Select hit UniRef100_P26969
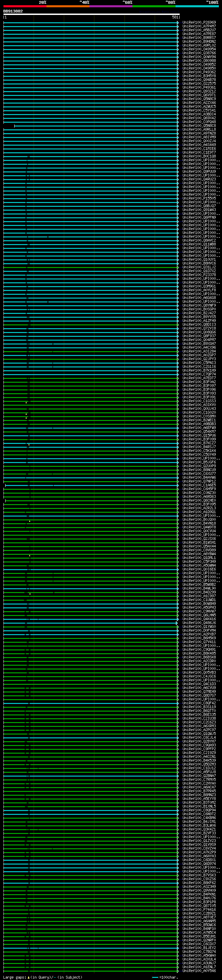Image resolution: width=222 pixels, height=980 pixels. pyautogui.click(x=199, y=23)
